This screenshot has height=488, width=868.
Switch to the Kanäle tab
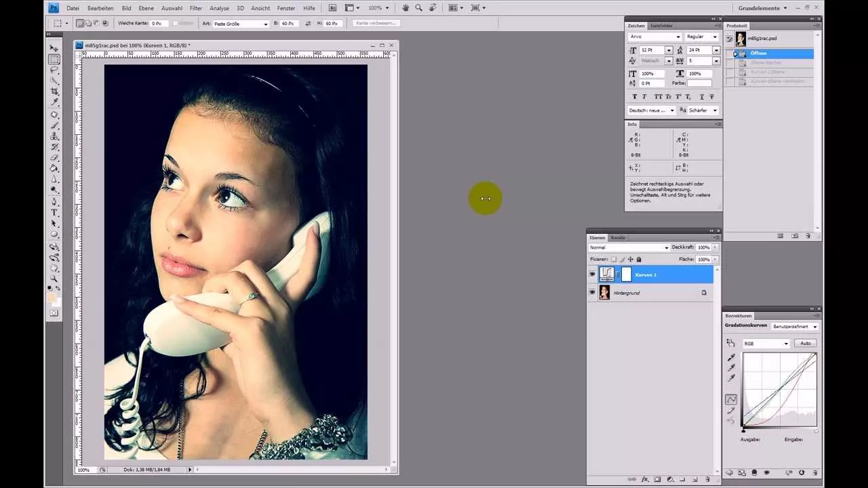coord(618,237)
